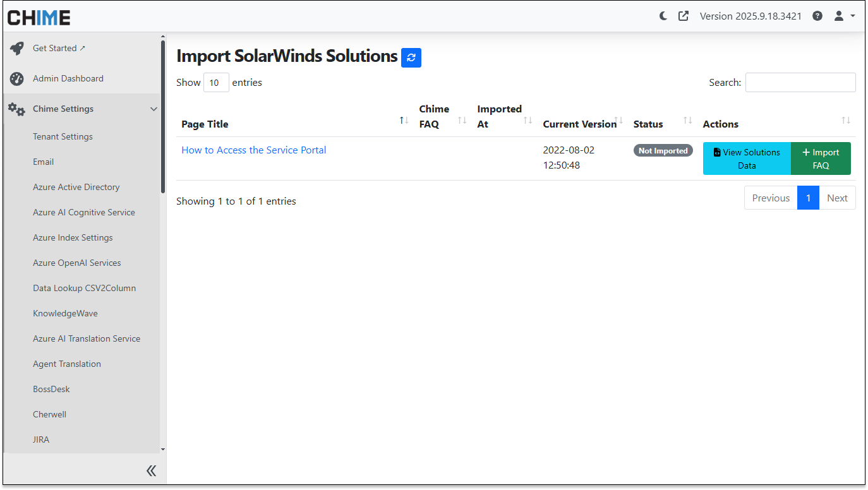Refresh the SolarWinds solutions list
This screenshot has height=490, width=868.
[x=411, y=57]
